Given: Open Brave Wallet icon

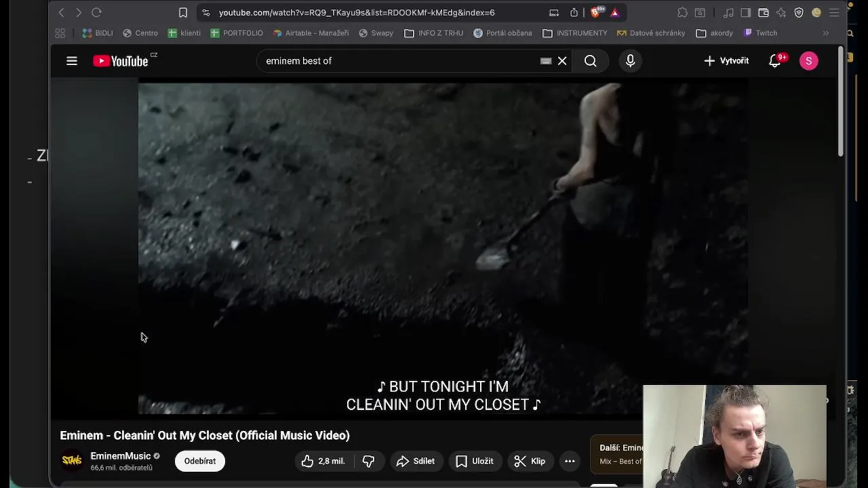Looking at the screenshot, I should pos(764,12).
